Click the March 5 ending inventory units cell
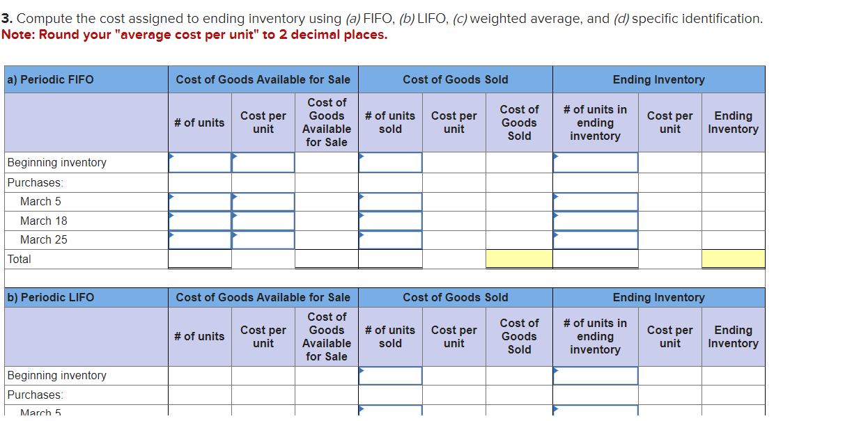Image resolution: width=868 pixels, height=421 pixels. [595, 201]
